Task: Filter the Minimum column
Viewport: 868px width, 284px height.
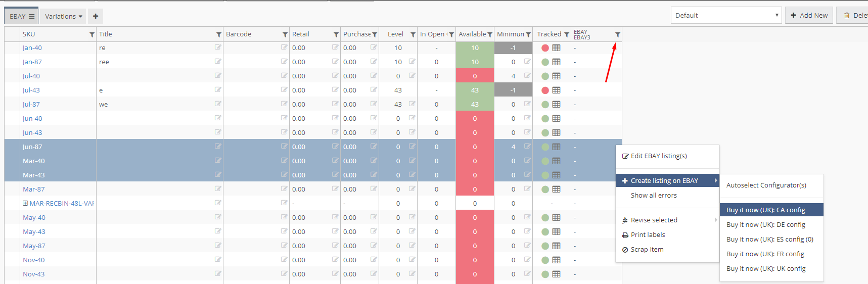Action: [x=528, y=35]
